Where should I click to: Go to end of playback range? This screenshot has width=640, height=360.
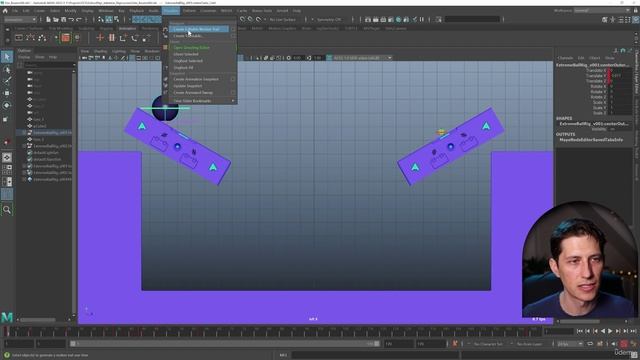pyautogui.click(x=633, y=331)
